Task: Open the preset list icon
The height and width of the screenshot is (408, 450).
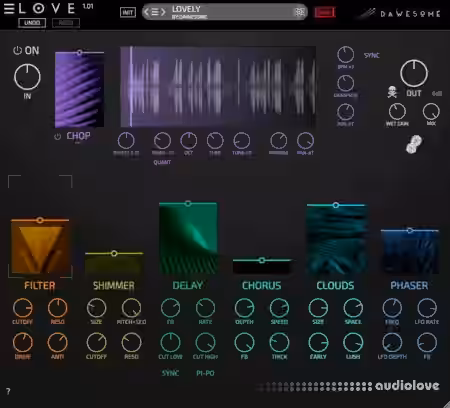Action: (x=155, y=12)
